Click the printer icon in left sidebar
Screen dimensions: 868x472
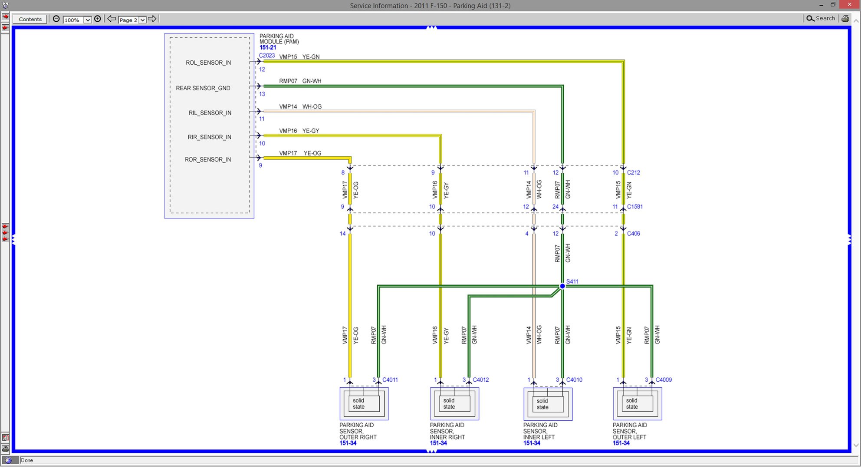5,449
